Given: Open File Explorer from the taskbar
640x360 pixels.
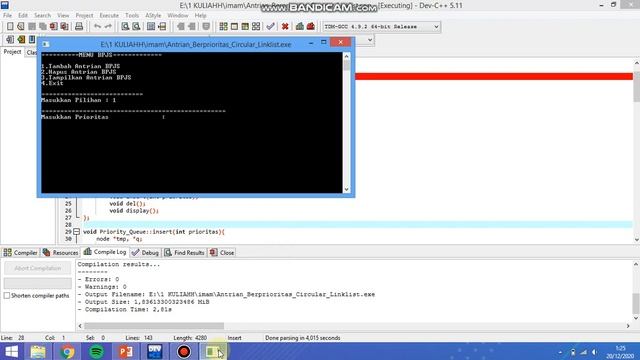Looking at the screenshot, I should click(x=38, y=351).
